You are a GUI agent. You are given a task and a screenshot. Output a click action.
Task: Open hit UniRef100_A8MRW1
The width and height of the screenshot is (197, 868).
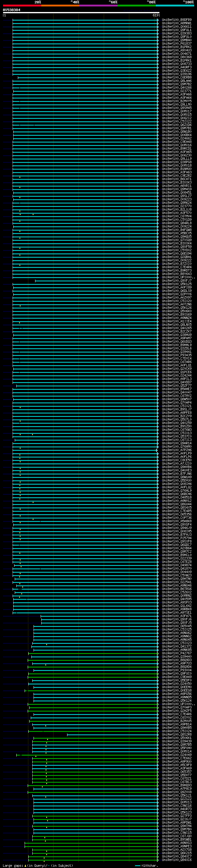coord(176,23)
